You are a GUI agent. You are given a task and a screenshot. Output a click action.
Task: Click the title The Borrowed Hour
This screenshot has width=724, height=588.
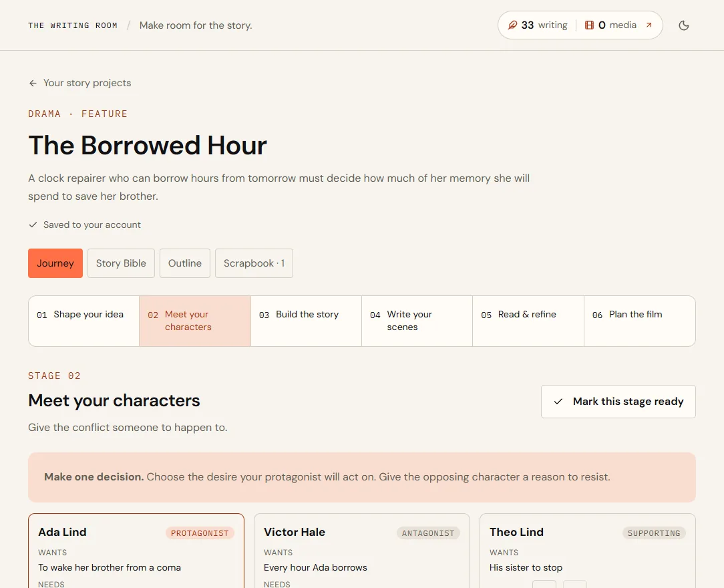(x=148, y=146)
